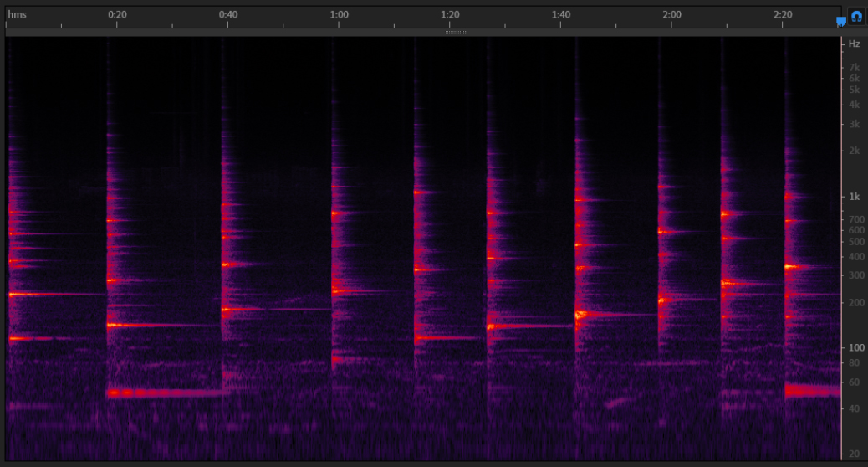The width and height of the screenshot is (868, 467).
Task: Click the 20 mark on the frequency scale
Action: pyautogui.click(x=854, y=454)
